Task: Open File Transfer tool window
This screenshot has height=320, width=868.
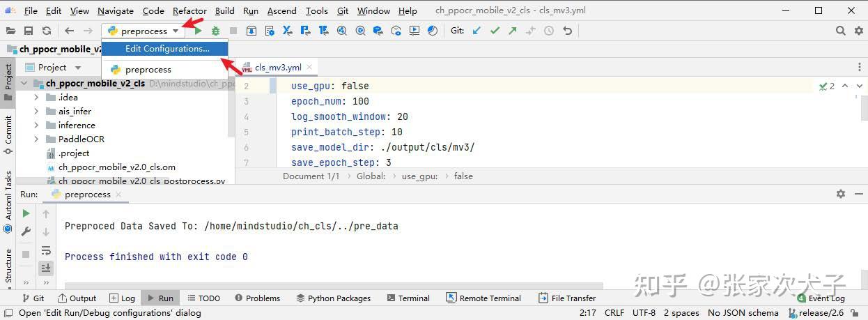Action: tap(567, 298)
